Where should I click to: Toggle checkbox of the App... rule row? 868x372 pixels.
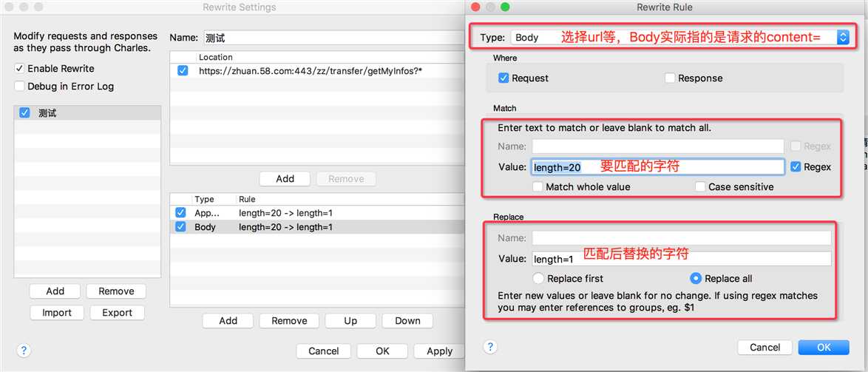pyautogui.click(x=180, y=212)
